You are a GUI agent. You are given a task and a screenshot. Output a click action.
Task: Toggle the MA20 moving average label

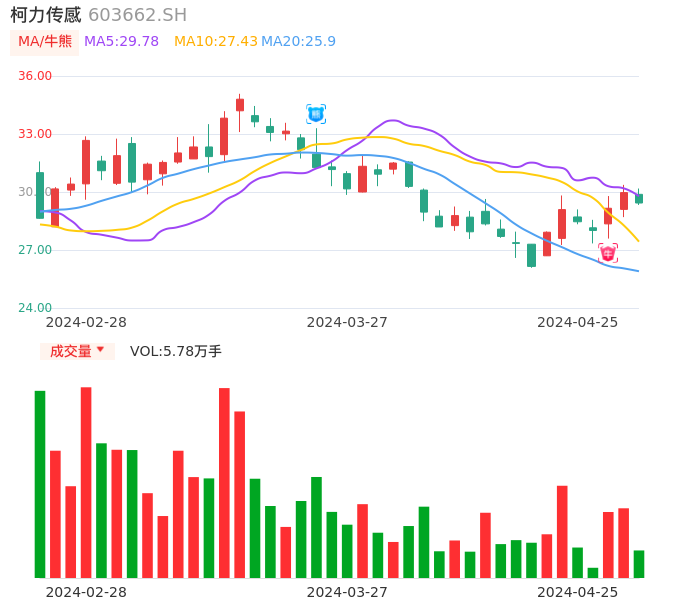coord(298,42)
